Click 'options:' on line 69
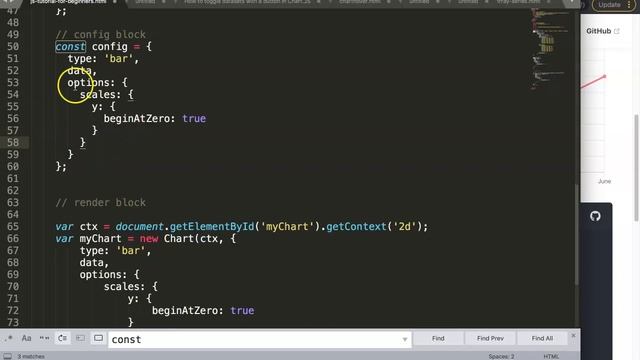 (103, 275)
